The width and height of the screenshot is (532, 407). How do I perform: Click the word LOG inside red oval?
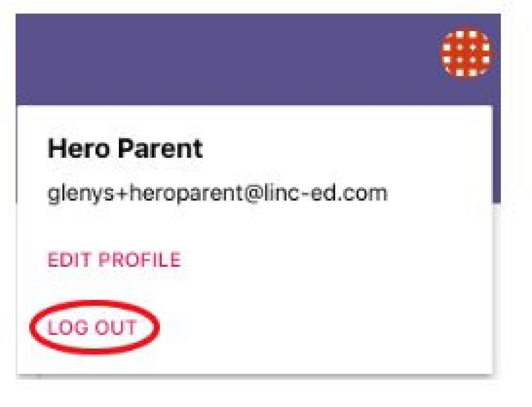pyautogui.click(x=68, y=327)
